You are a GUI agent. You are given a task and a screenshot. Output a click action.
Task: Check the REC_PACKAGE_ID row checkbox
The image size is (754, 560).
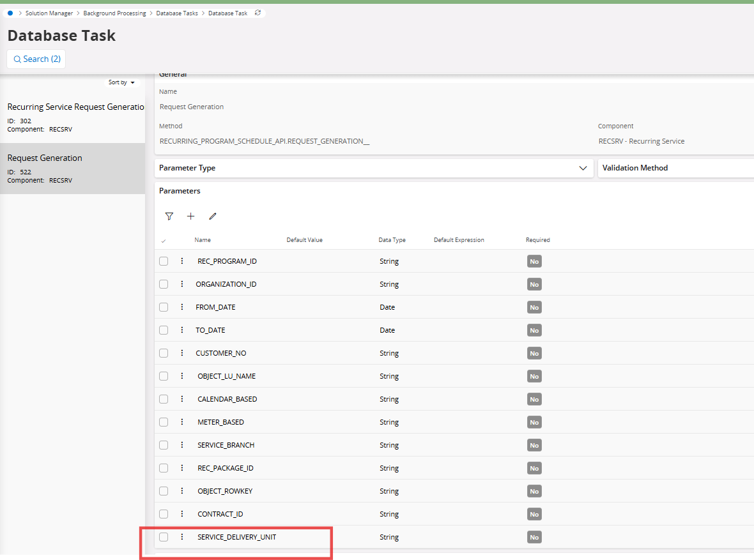click(x=164, y=467)
